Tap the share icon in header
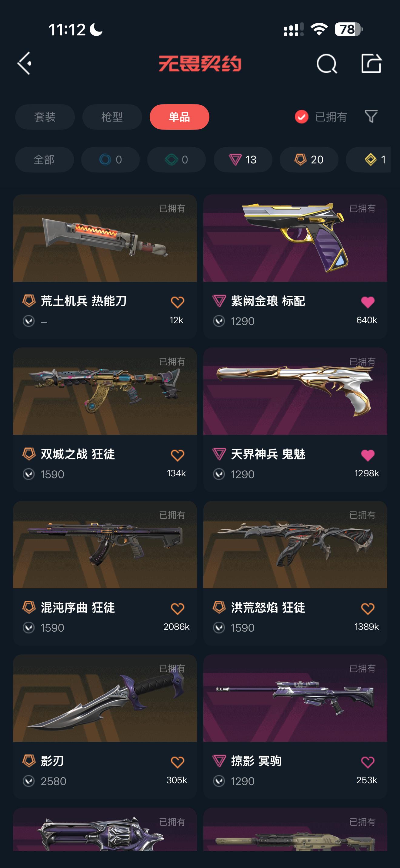This screenshot has width=400, height=868. click(371, 63)
